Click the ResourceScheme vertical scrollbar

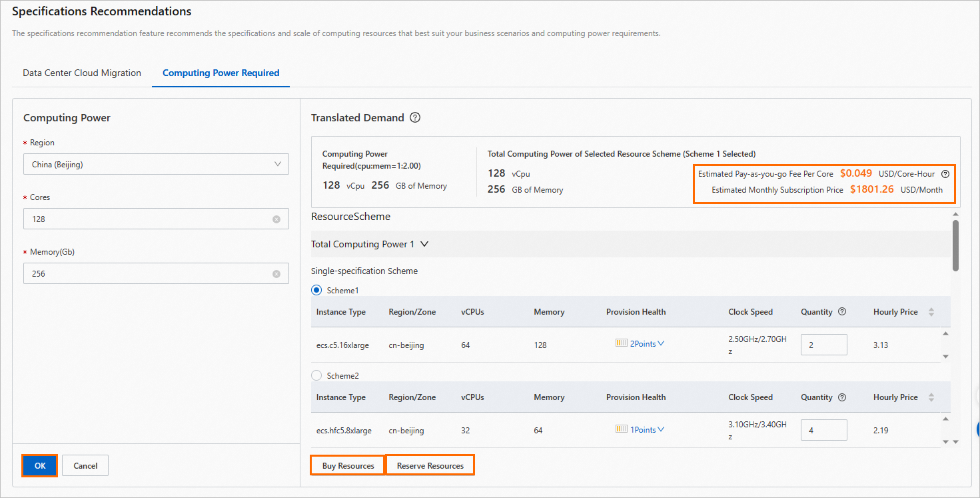tap(955, 245)
